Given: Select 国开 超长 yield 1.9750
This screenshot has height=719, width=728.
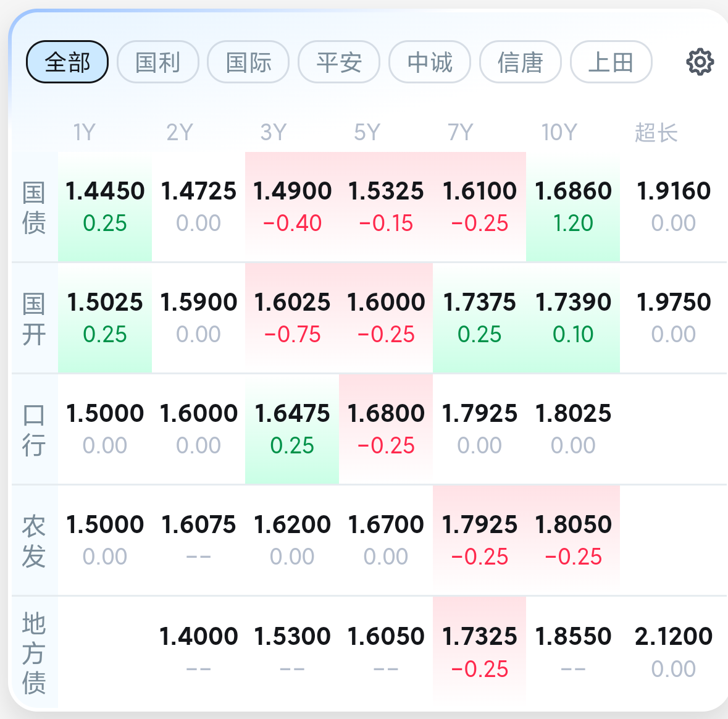Looking at the screenshot, I should click(x=673, y=318).
